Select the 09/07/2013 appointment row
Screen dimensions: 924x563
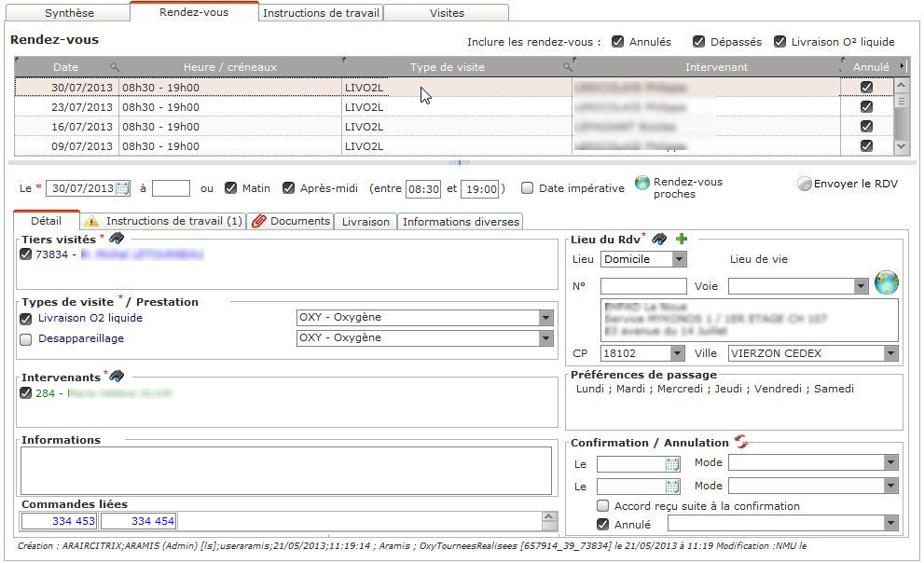click(454, 146)
